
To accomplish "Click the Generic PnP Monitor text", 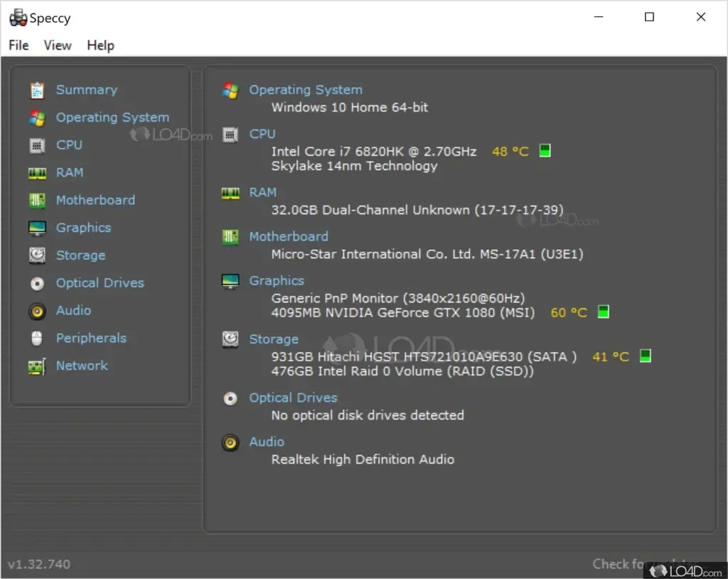I will [x=398, y=298].
